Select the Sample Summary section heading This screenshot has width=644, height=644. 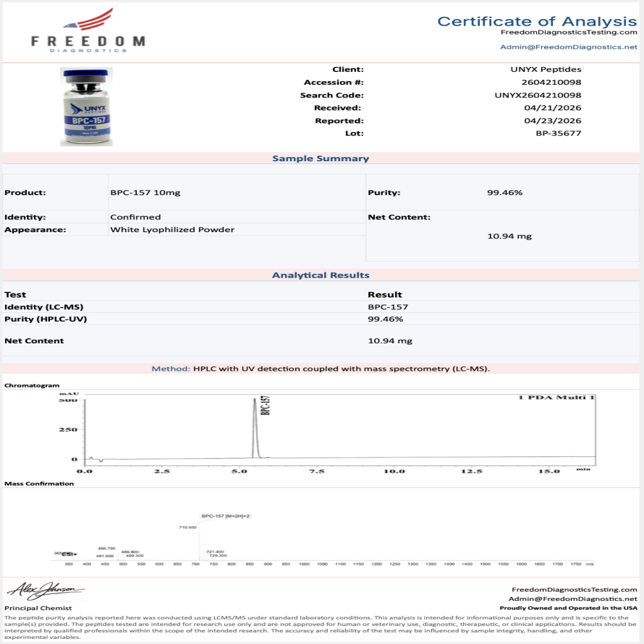click(x=320, y=159)
